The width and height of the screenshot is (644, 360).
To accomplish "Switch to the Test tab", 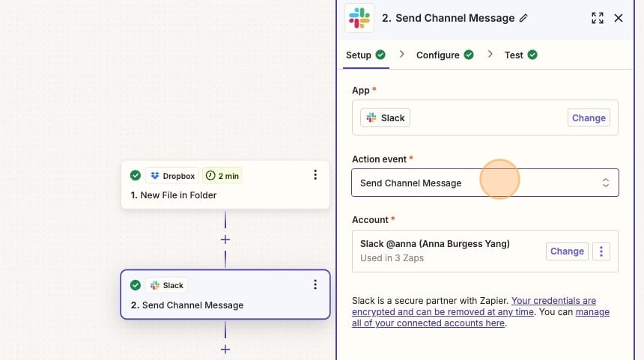I will 514,55.
